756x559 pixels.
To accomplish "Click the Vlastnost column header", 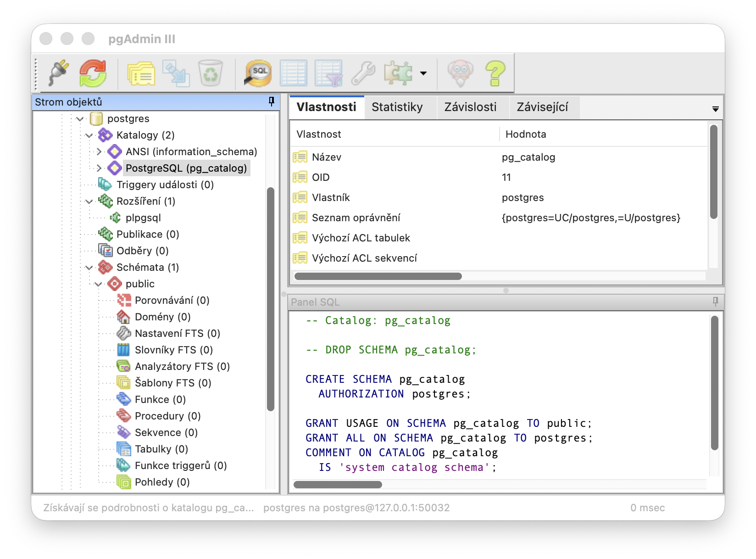I will point(395,134).
